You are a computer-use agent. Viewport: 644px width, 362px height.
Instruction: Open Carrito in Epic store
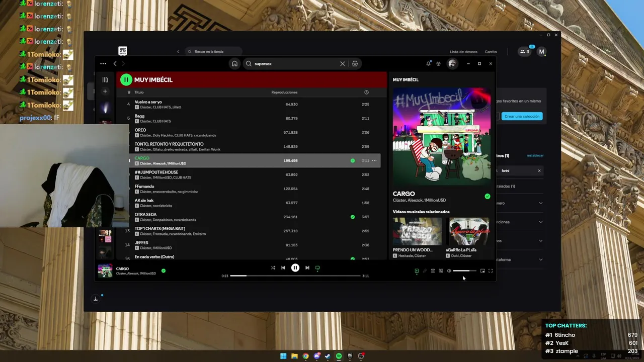[x=491, y=52]
